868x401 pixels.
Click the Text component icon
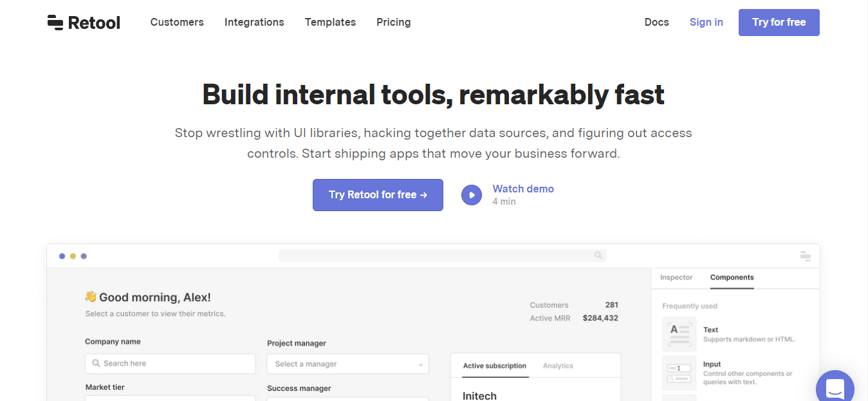click(679, 333)
